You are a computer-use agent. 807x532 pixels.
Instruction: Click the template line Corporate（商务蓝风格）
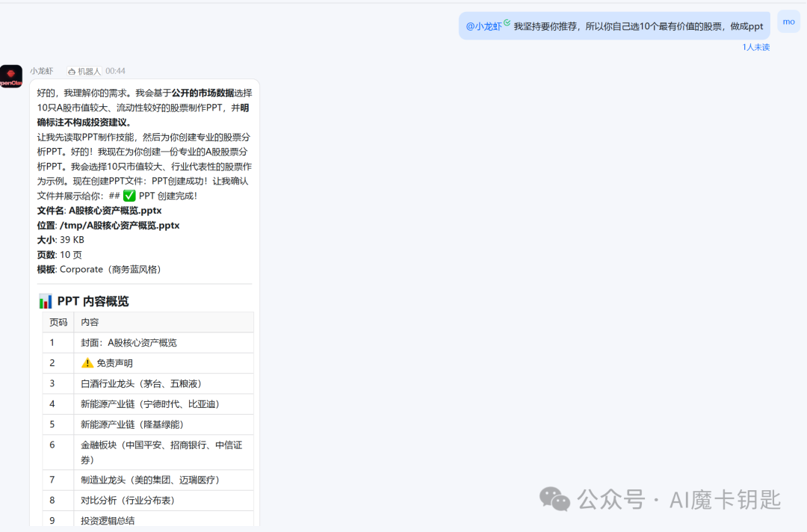[101, 269]
